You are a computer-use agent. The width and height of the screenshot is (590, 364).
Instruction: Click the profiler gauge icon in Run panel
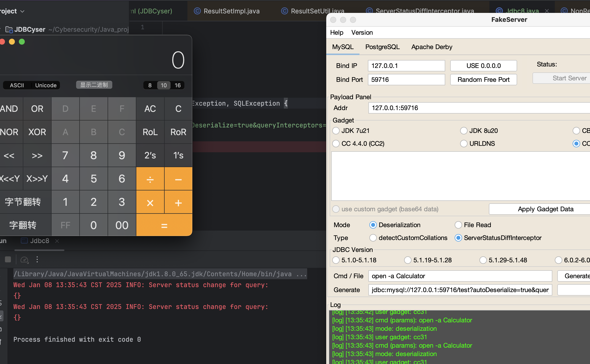(24, 260)
